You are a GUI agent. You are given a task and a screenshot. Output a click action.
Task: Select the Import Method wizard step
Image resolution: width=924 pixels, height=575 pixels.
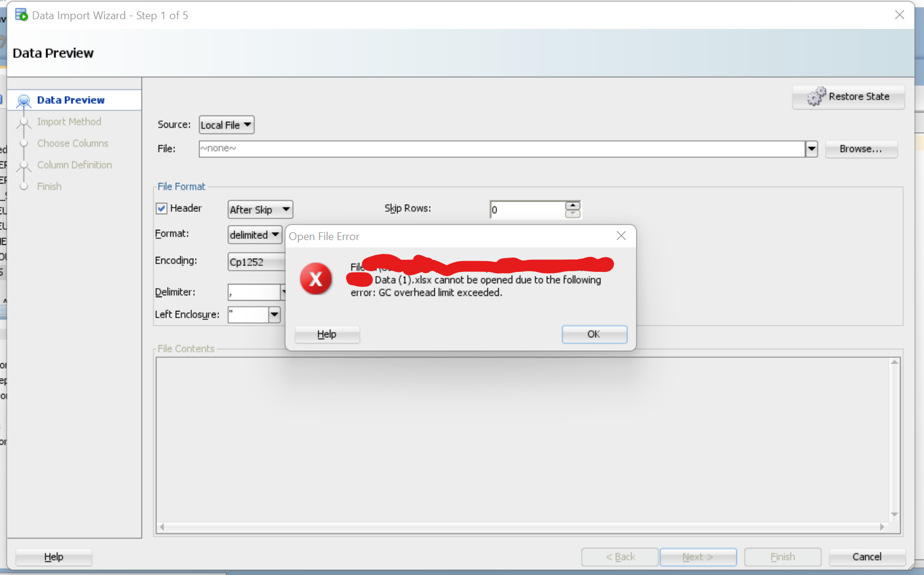point(69,122)
